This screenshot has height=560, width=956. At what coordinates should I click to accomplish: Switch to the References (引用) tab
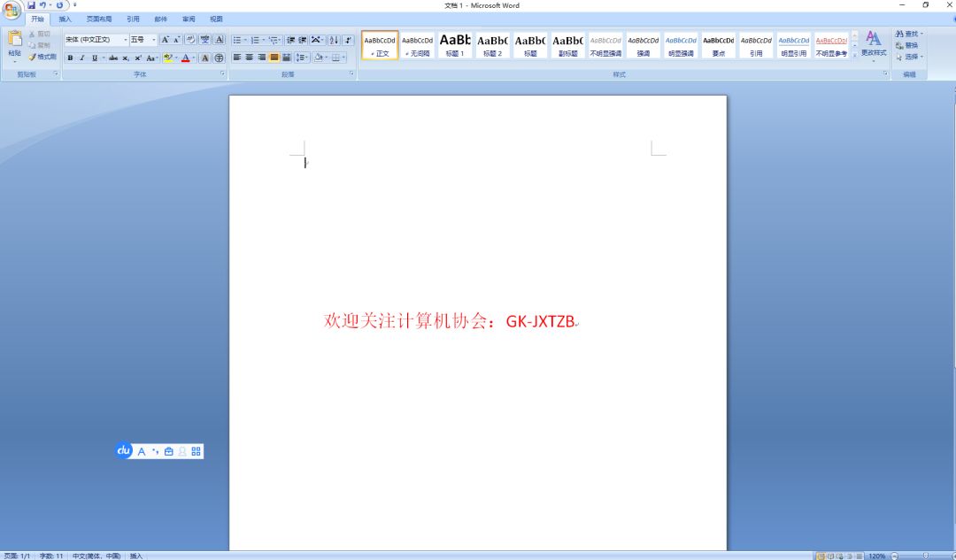point(133,19)
